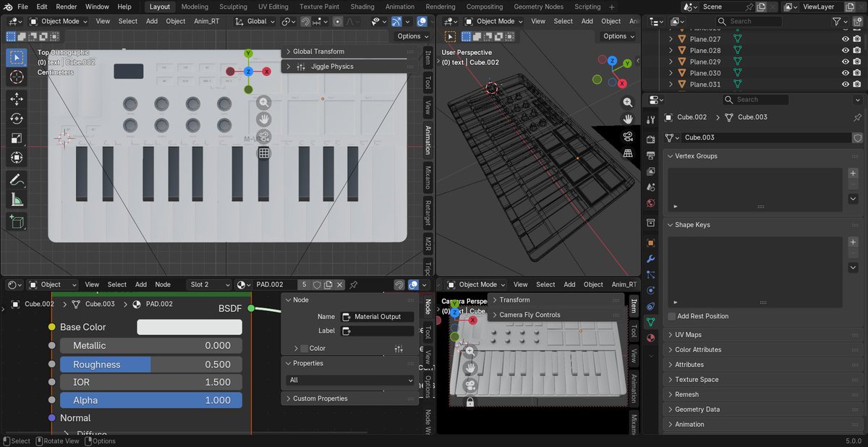
Task: Add a new vertex group with plus button
Action: tap(854, 174)
